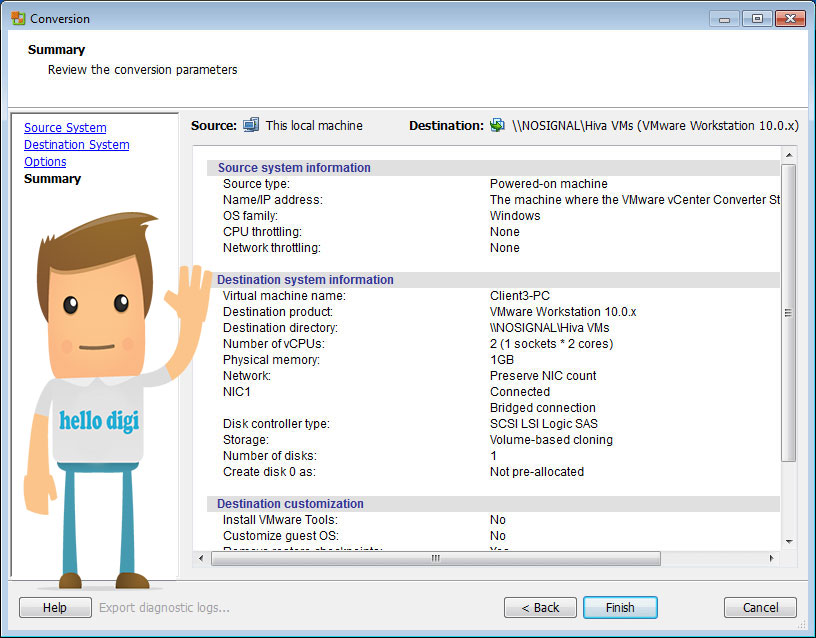816x638 pixels.
Task: Click the vertical scrollbar down arrow
Action: coord(789,542)
